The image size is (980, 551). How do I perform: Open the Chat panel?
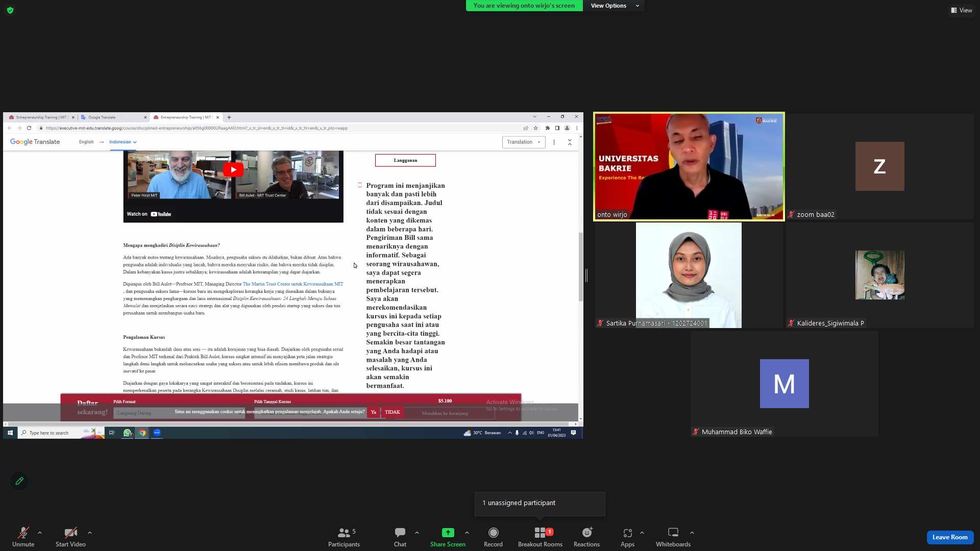pyautogui.click(x=400, y=537)
